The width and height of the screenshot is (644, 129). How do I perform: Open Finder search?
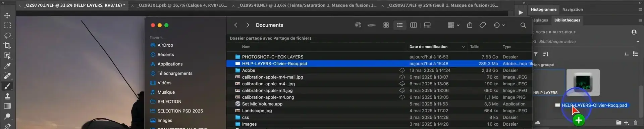coord(523,25)
